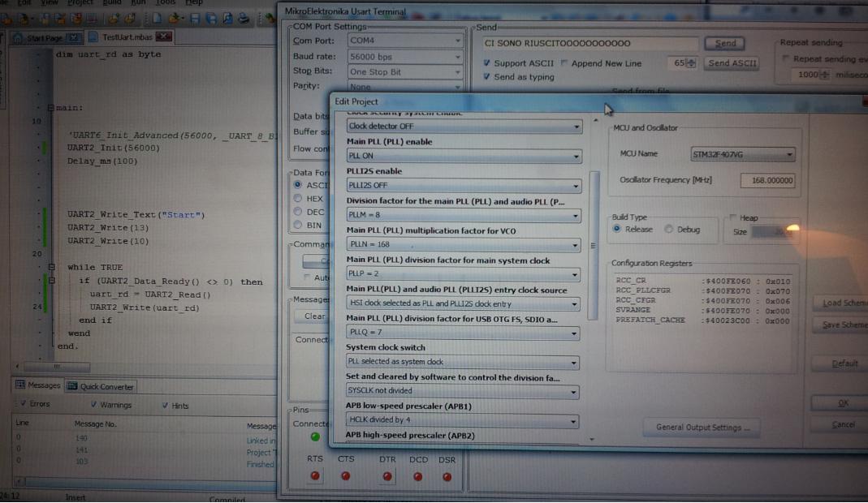Image resolution: width=868 pixels, height=503 pixels.
Task: Open the SYSCLK not divided dropdown
Action: click(462, 391)
